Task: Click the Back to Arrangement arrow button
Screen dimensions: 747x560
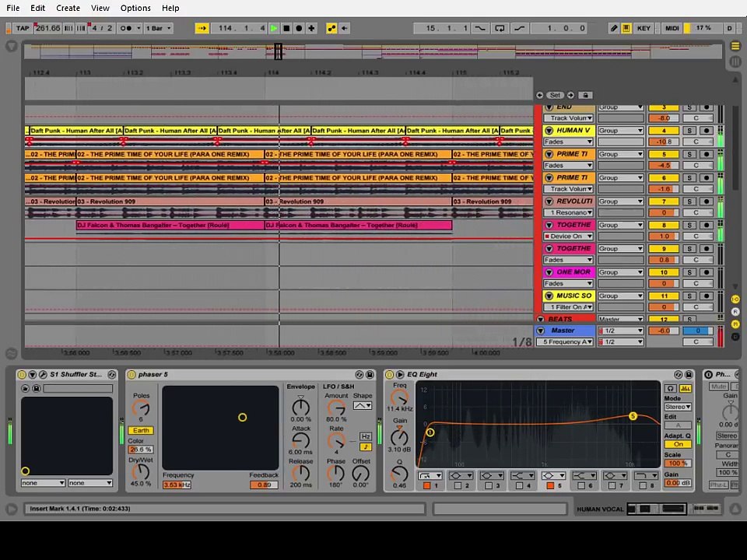Action: coord(344,28)
